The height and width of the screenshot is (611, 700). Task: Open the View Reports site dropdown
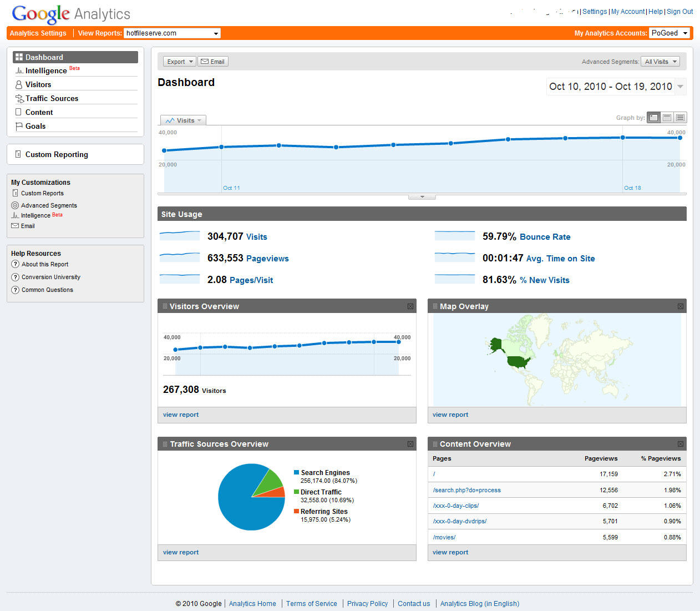click(172, 33)
